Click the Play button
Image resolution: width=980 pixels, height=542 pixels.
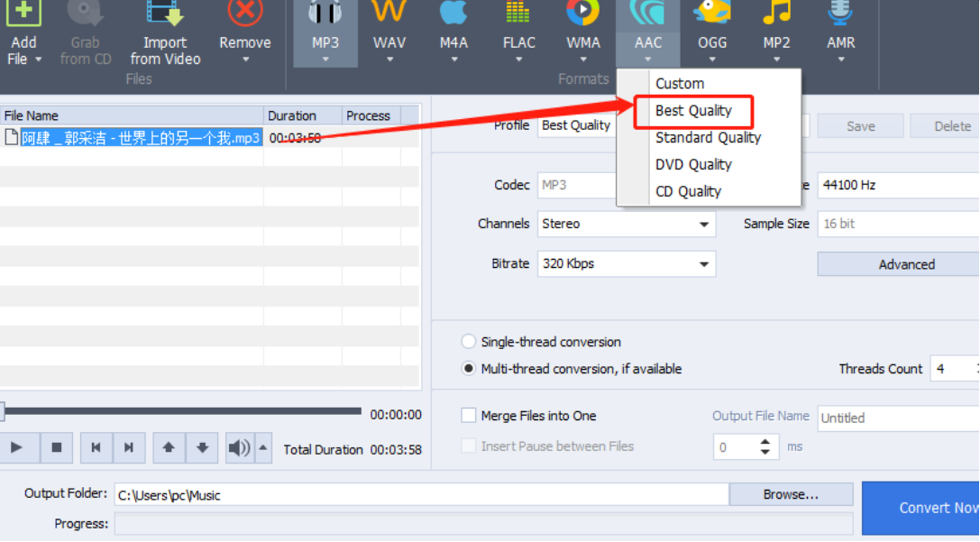pos(17,447)
